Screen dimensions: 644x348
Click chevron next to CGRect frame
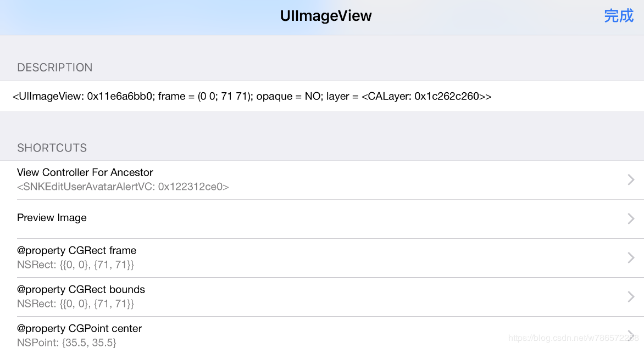click(x=631, y=258)
